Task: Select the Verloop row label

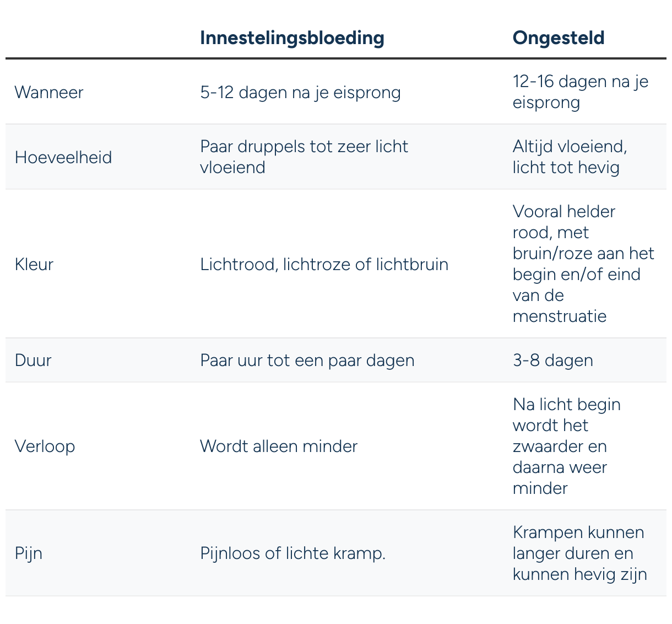Action: click(x=45, y=446)
